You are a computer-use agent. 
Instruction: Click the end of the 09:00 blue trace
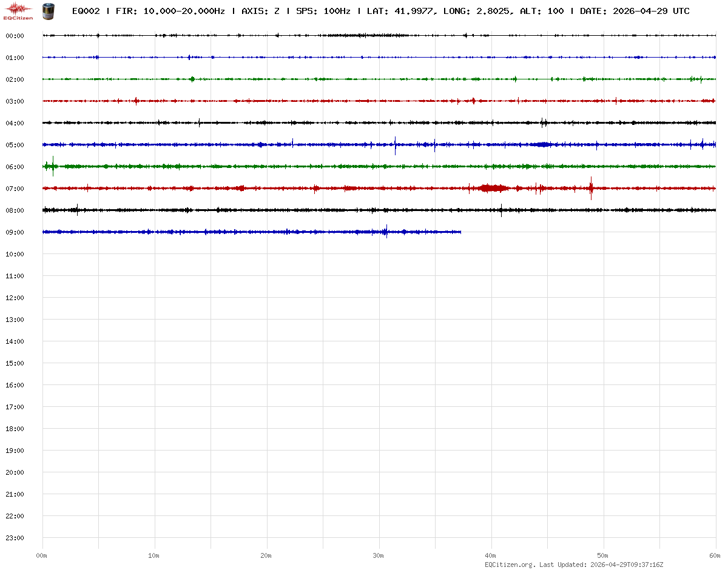pyautogui.click(x=460, y=232)
